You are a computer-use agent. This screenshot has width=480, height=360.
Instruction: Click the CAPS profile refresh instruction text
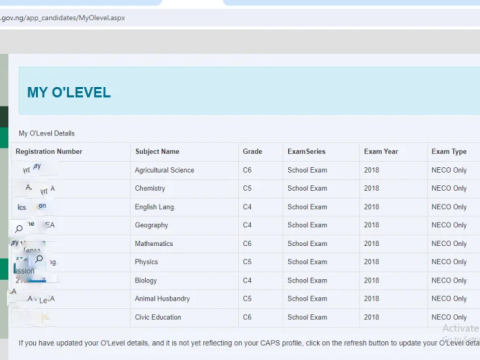[x=249, y=343]
